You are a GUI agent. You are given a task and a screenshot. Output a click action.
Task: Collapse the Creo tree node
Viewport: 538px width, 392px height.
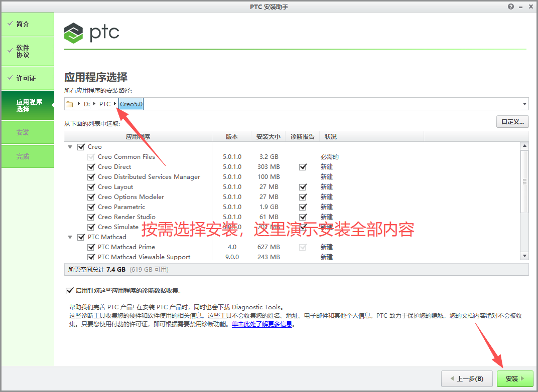70,146
